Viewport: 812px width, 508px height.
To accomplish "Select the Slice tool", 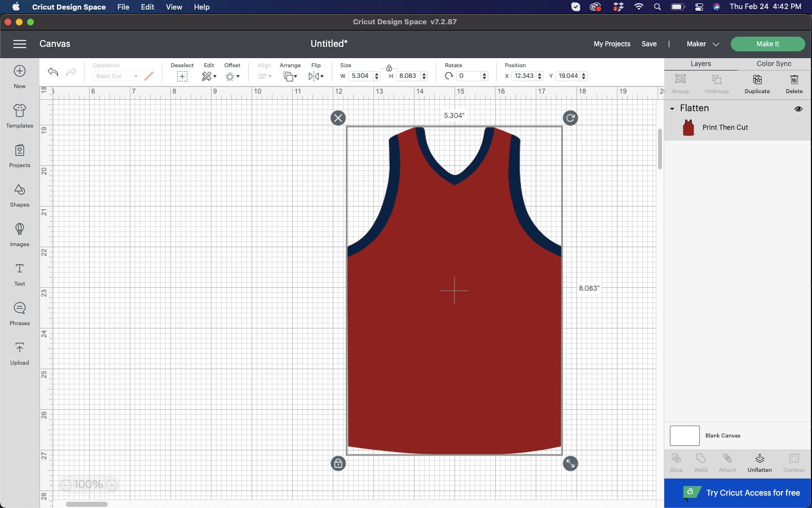I will [676, 462].
